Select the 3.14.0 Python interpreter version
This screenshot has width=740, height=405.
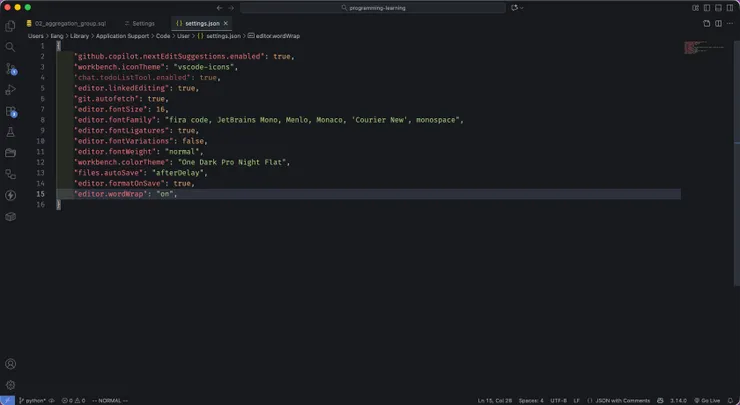coord(678,400)
